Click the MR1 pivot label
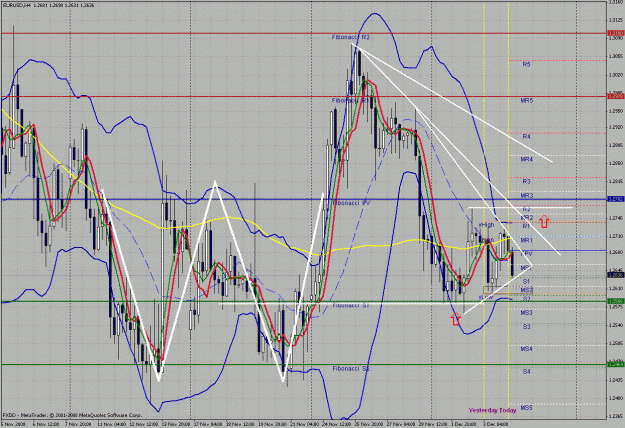This screenshot has width=625, height=428. 527,240
